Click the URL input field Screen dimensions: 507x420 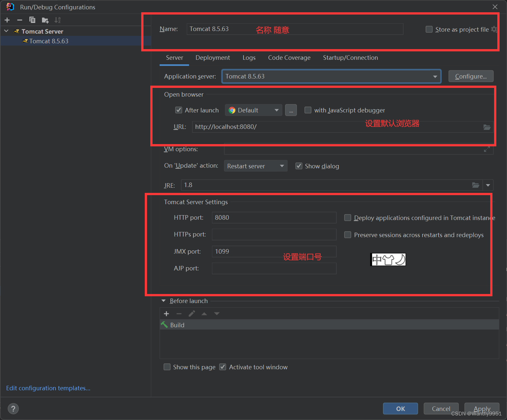coord(343,127)
